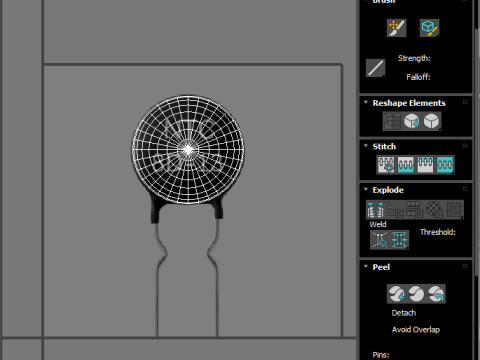
Task: Click the Reset Peel icon
Action: click(436, 294)
